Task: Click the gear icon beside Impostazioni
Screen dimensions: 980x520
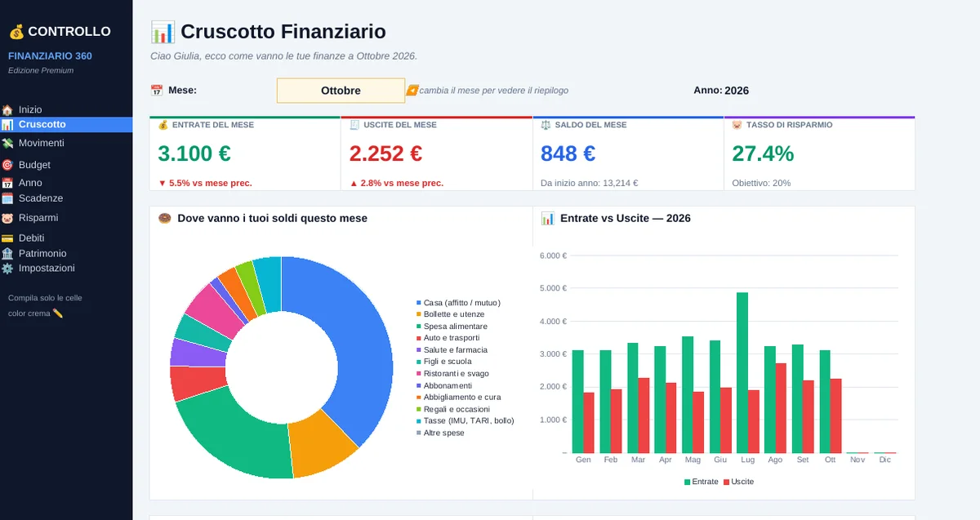Action: tap(7, 269)
